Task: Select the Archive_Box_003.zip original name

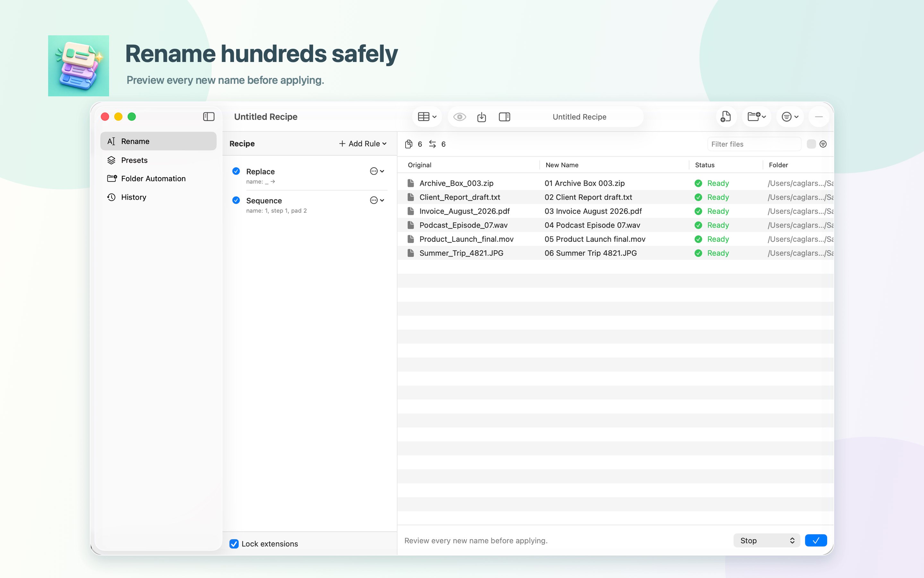Action: (456, 183)
